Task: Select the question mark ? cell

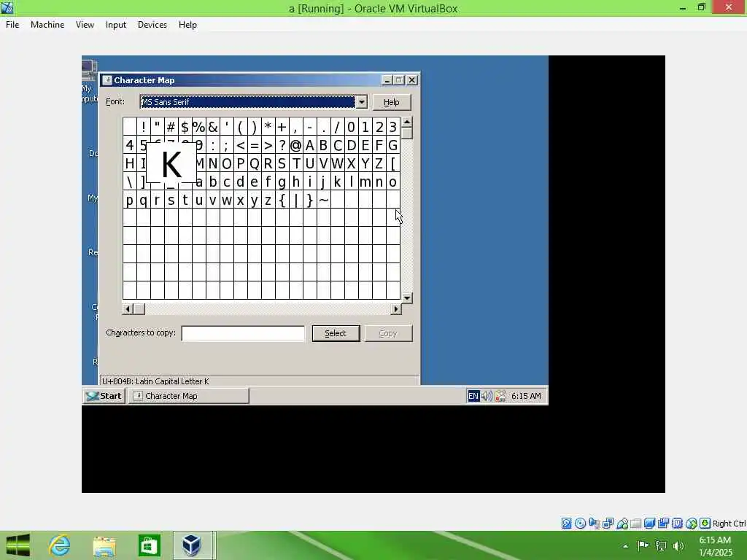Action: (282, 145)
